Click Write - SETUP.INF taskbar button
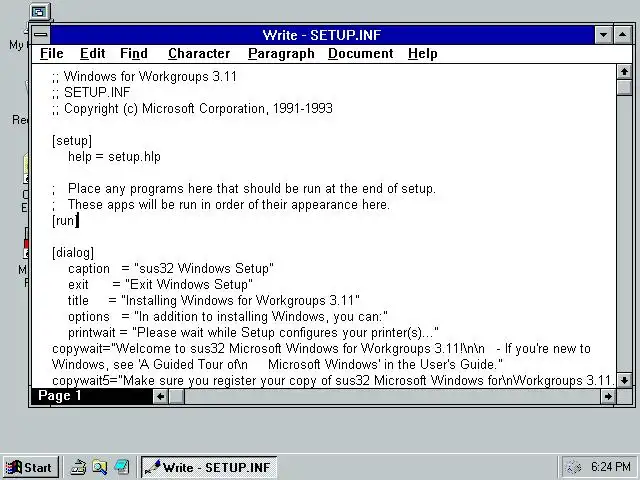The width and height of the screenshot is (640, 480). click(209, 467)
